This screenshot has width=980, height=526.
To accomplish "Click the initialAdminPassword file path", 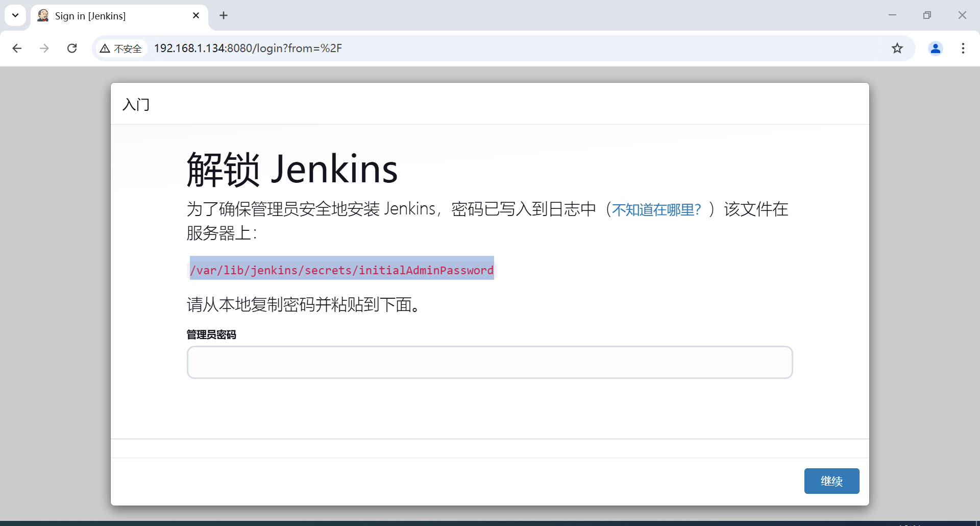I will (x=342, y=270).
